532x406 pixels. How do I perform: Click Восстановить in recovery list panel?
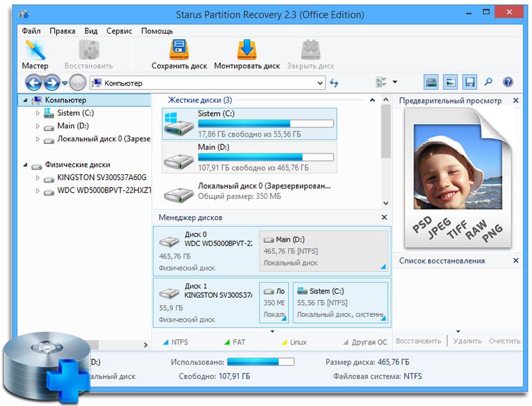[x=418, y=341]
